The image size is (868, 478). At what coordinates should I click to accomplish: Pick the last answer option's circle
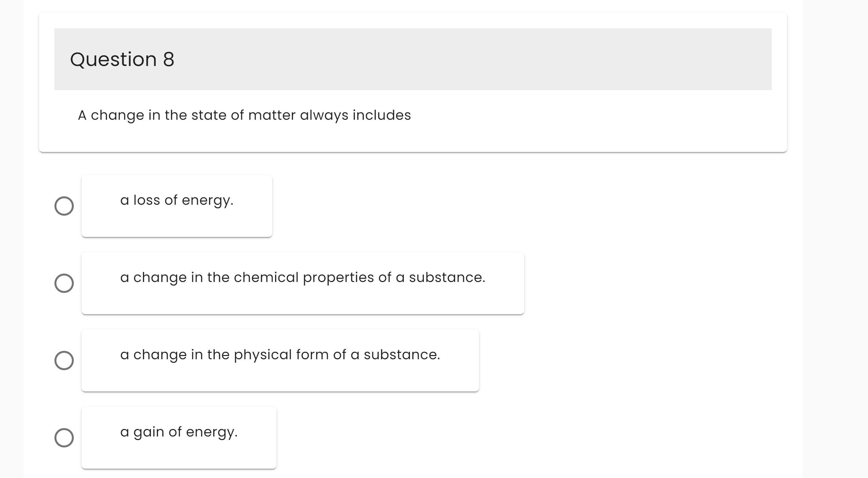64,438
